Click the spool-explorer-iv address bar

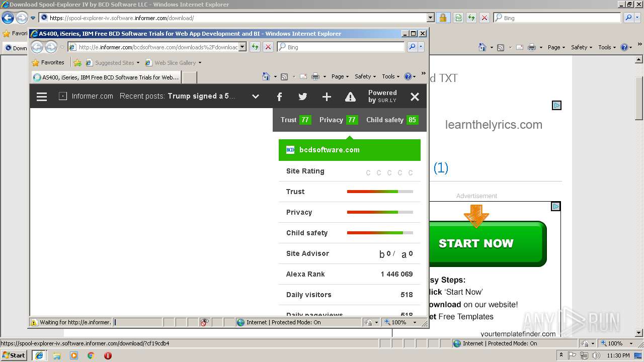tap(232, 18)
